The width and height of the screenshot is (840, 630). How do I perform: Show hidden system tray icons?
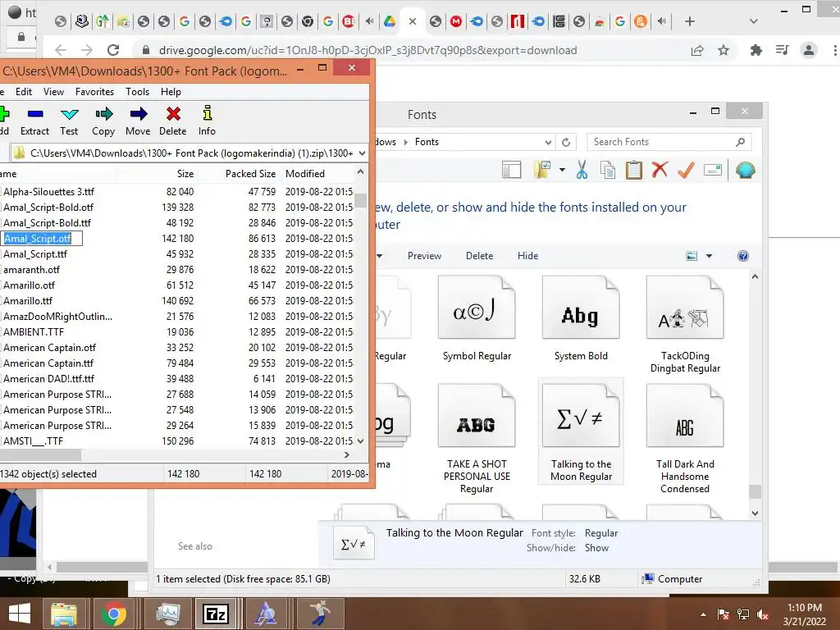pyautogui.click(x=703, y=614)
